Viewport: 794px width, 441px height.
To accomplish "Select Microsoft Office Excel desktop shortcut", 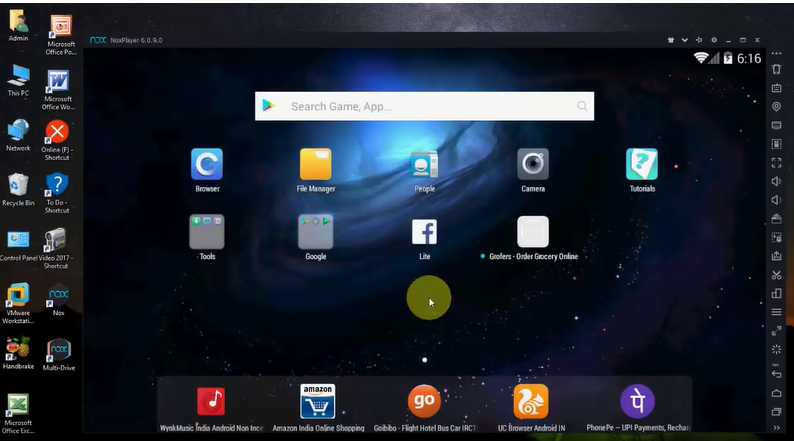I will tap(18, 414).
